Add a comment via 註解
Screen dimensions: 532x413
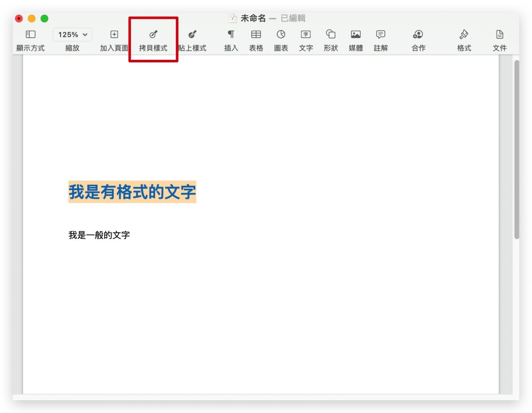coord(380,40)
